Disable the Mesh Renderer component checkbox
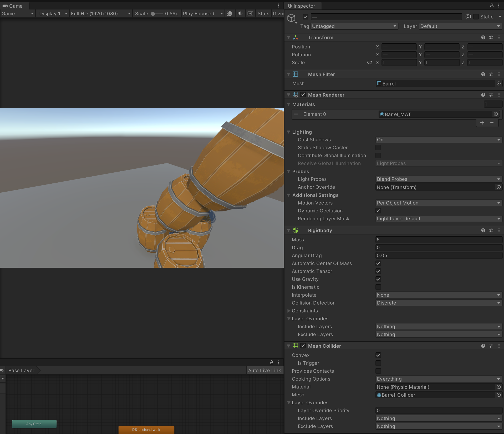The width and height of the screenshot is (504, 434). (x=303, y=95)
